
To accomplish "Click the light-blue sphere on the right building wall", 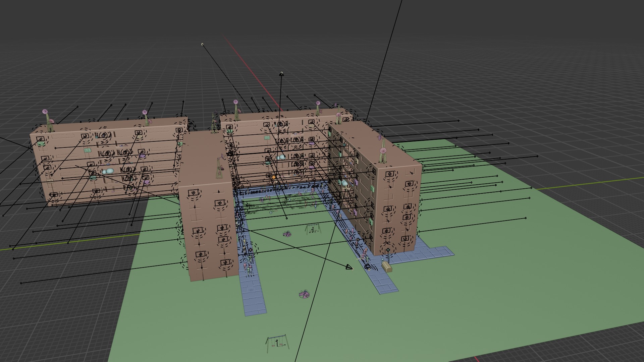I will 345,183.
